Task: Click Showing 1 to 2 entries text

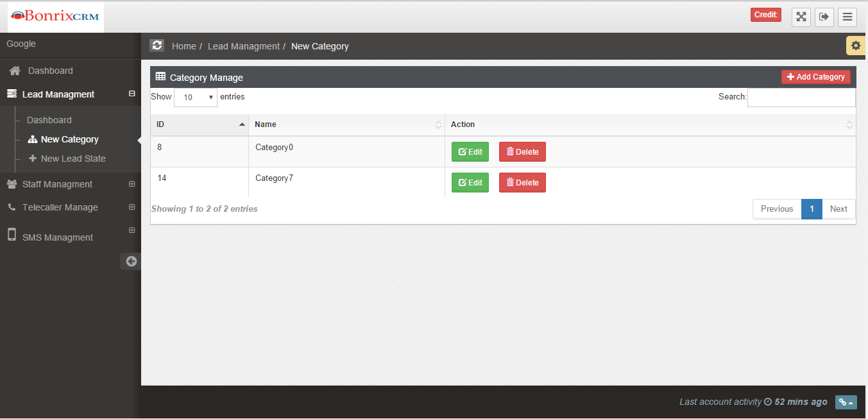Action: tap(204, 209)
